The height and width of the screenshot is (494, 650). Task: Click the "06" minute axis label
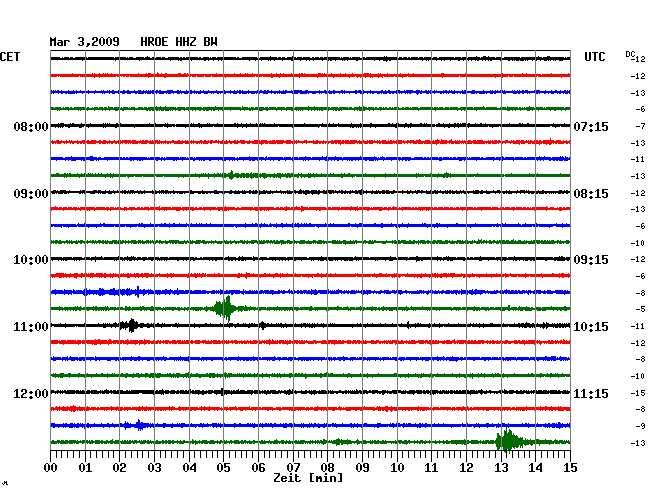coord(258,467)
